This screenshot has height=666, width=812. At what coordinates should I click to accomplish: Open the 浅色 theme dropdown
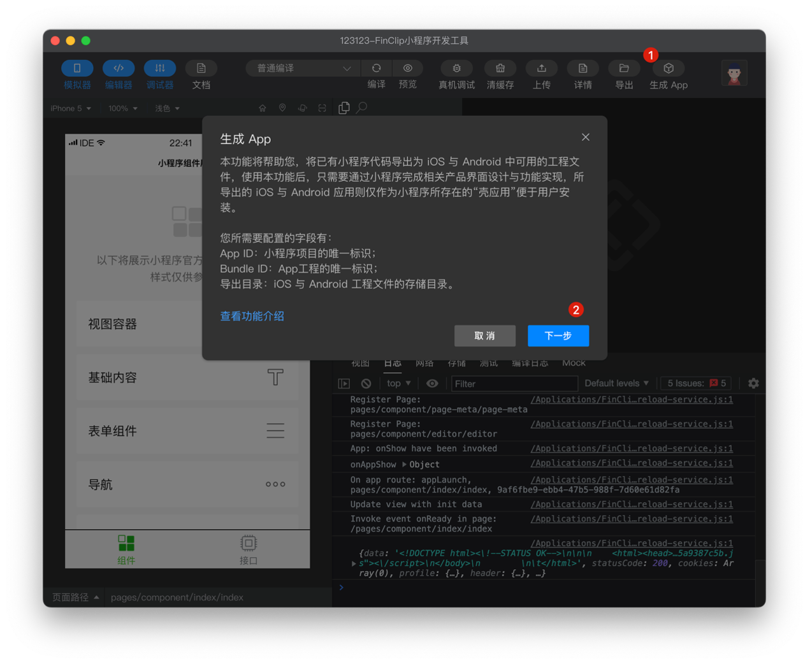pyautogui.click(x=167, y=108)
